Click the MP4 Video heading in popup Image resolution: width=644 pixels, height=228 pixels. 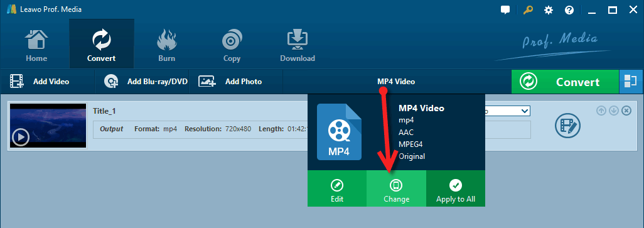[x=421, y=109]
